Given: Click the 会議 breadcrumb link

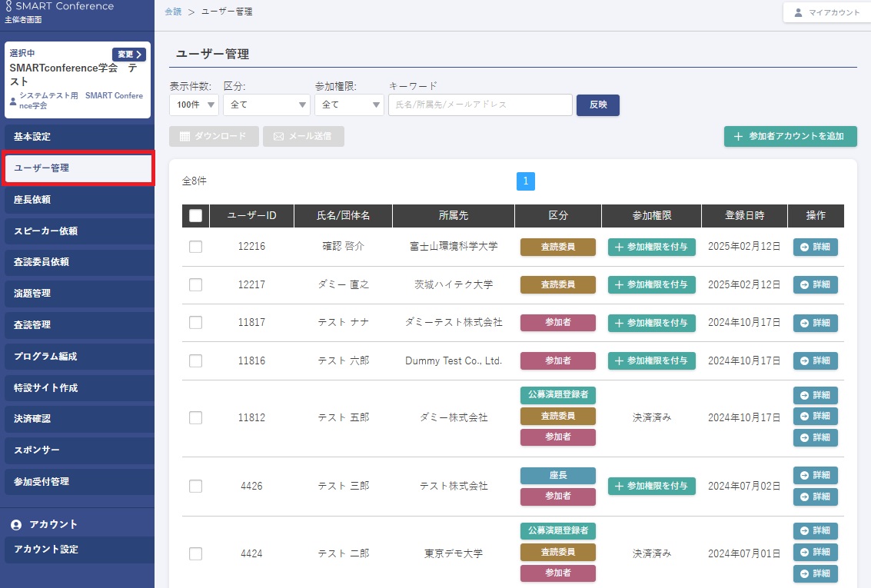Looking at the screenshot, I should click(173, 12).
